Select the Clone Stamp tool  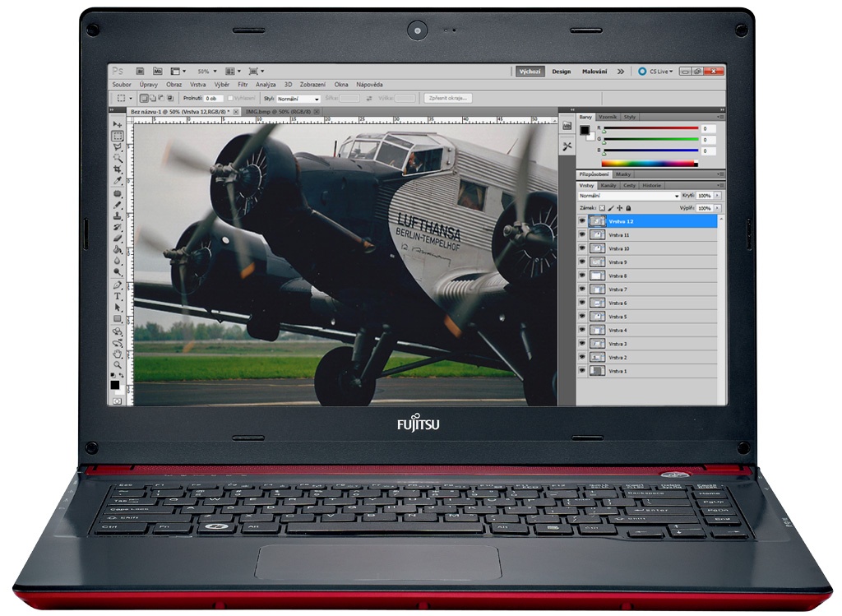(117, 216)
